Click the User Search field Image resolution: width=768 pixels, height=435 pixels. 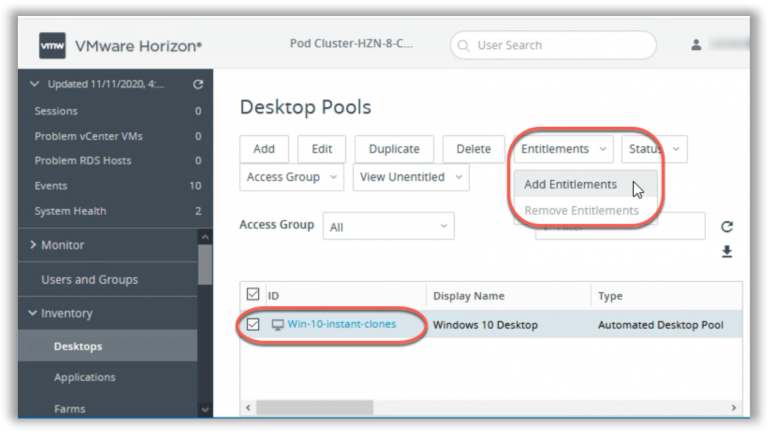pyautogui.click(x=560, y=45)
